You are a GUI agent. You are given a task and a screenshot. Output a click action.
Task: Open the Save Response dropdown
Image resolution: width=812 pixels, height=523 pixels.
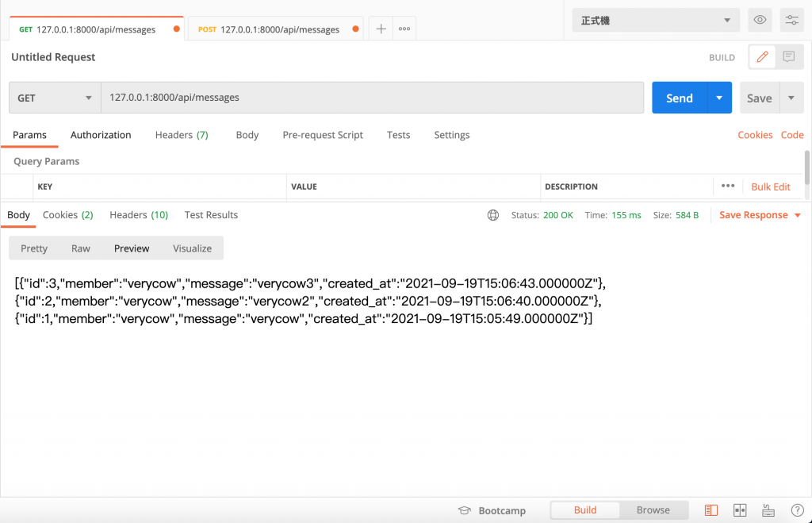click(760, 215)
